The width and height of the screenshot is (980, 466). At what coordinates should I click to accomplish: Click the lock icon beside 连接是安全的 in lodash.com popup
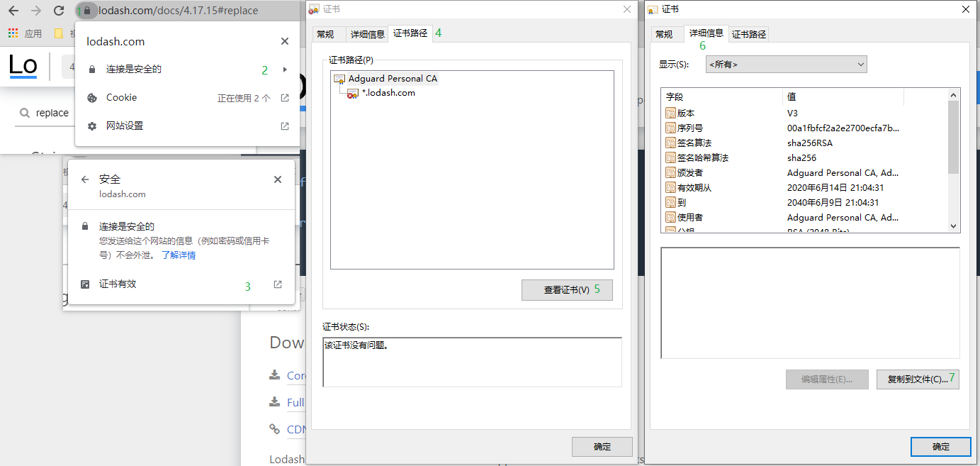coord(92,70)
